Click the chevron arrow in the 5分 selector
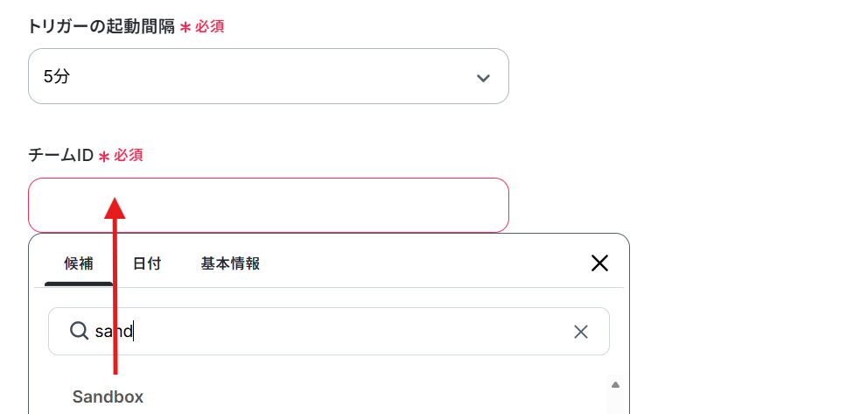 tap(483, 78)
